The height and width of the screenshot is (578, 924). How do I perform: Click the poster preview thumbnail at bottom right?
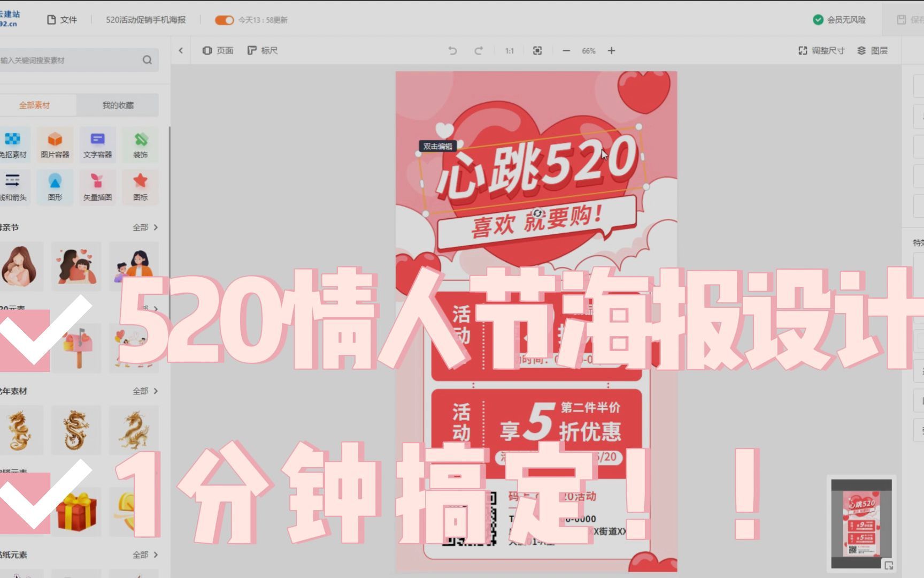point(861,524)
